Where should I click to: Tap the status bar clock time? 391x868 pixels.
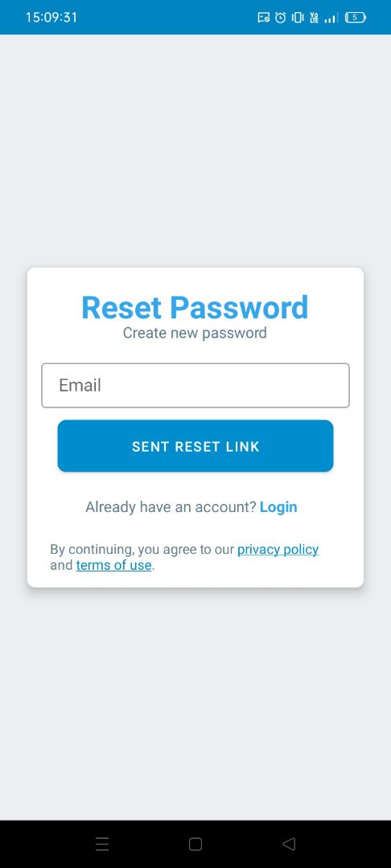[x=51, y=17]
